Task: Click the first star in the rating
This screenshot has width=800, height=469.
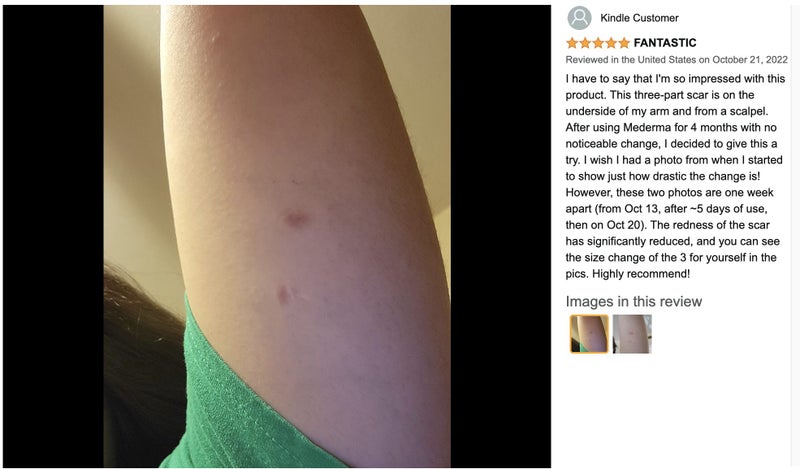Action: [x=572, y=43]
